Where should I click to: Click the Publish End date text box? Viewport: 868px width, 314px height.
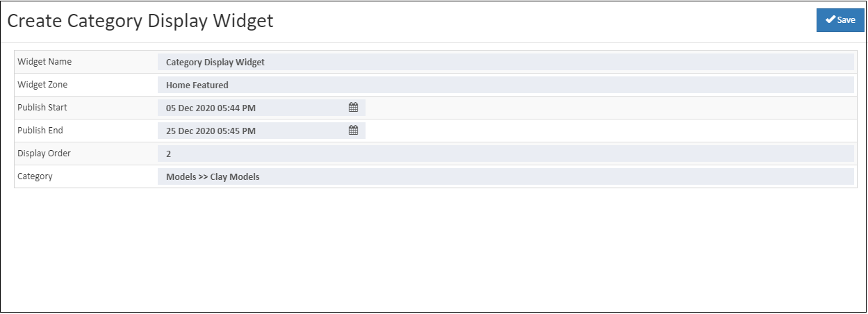pyautogui.click(x=261, y=131)
